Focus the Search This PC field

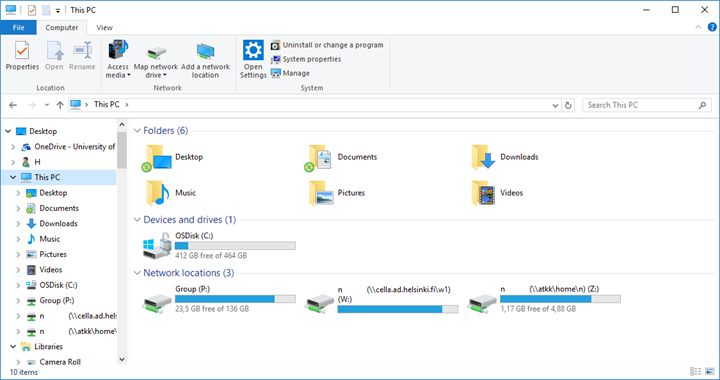click(x=647, y=105)
